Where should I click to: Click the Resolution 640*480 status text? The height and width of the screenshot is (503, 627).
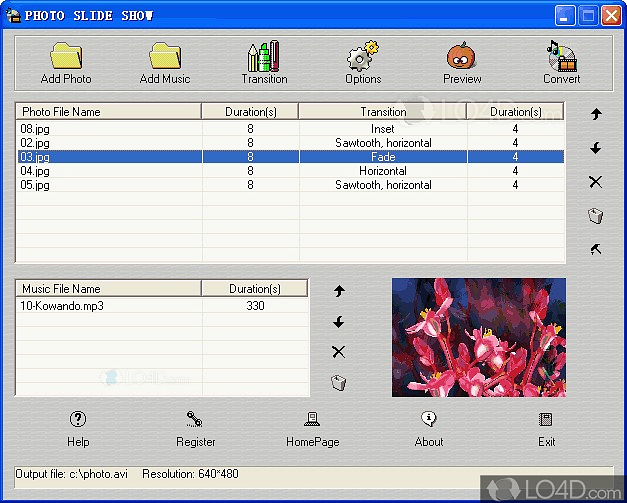point(190,474)
